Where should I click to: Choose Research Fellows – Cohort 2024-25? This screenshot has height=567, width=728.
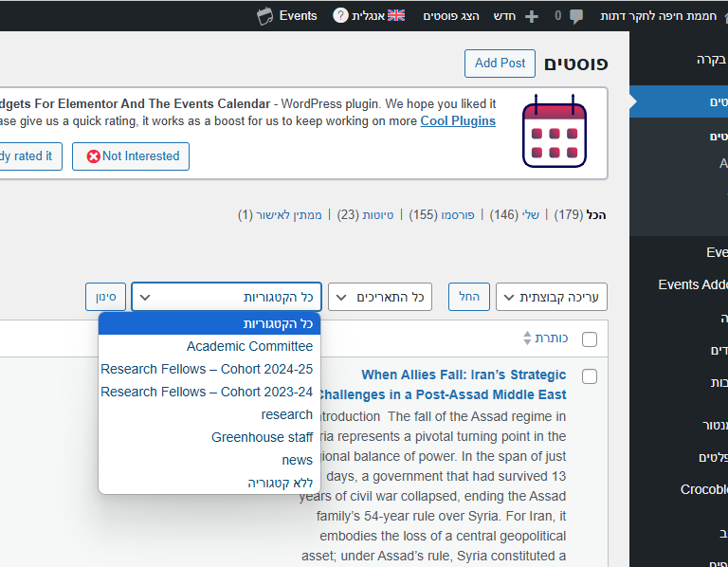[x=209, y=369]
